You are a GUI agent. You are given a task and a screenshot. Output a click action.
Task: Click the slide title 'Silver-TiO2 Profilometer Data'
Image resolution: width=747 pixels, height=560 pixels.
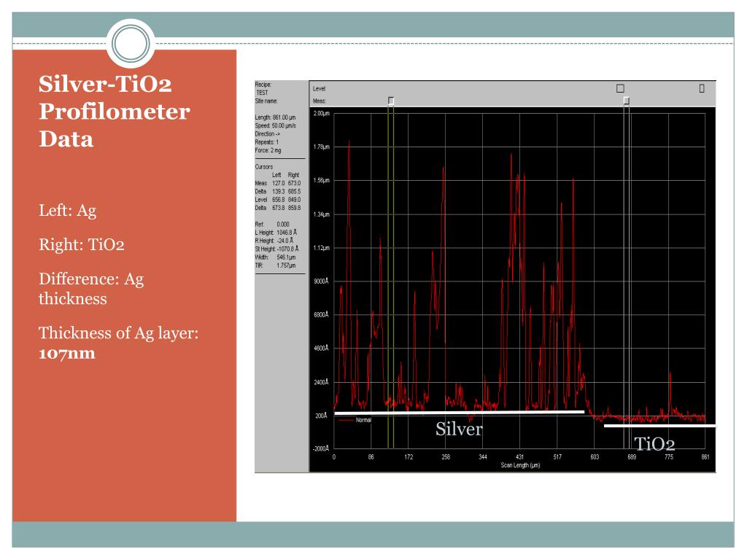(115, 112)
